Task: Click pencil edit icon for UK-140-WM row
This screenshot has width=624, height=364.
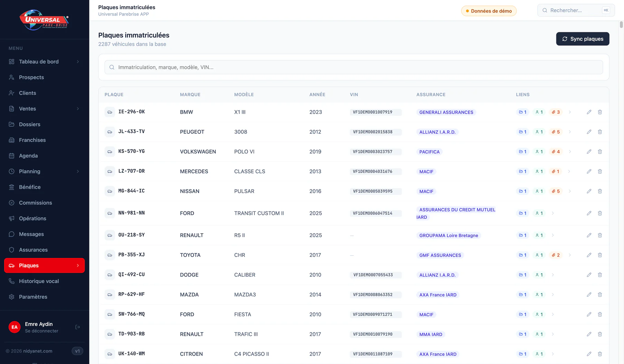Action: [x=589, y=354]
